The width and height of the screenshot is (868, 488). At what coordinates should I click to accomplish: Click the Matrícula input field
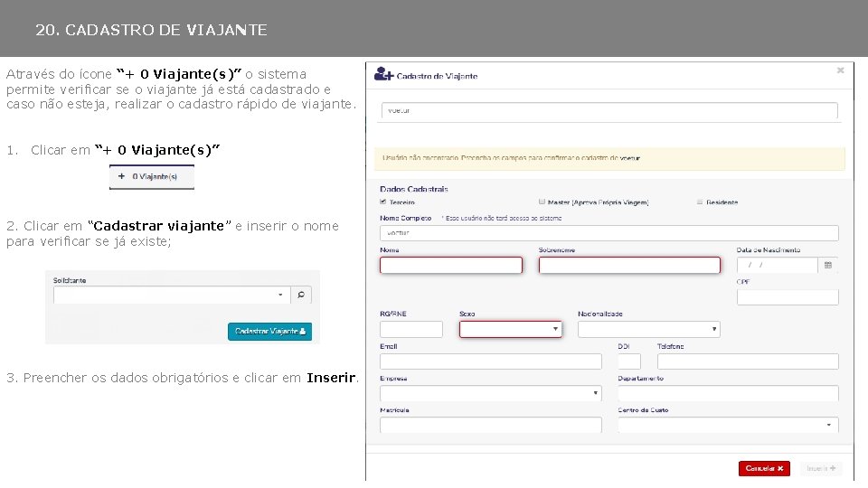point(490,425)
